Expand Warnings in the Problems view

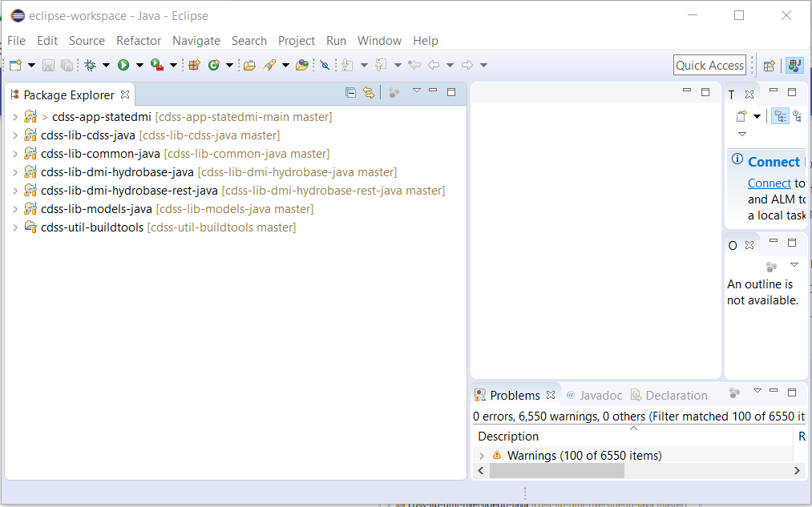pos(482,455)
